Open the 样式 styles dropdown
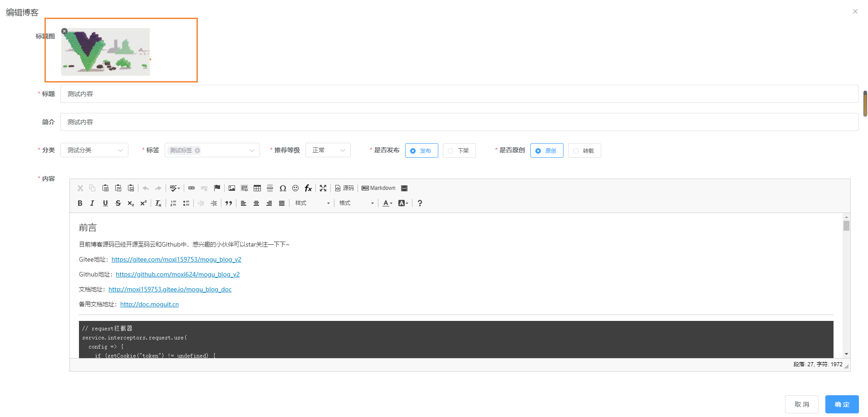868x417 pixels. click(312, 203)
